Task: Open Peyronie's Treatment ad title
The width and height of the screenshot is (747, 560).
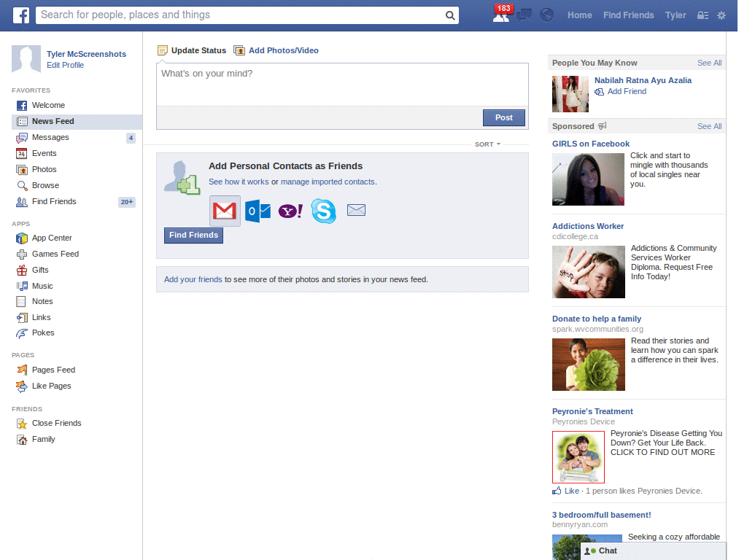Action: 592,411
